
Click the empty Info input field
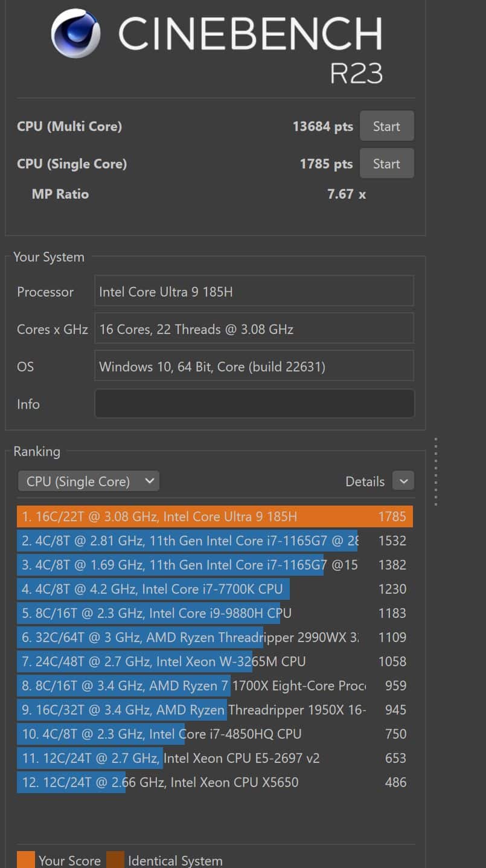[x=254, y=404]
